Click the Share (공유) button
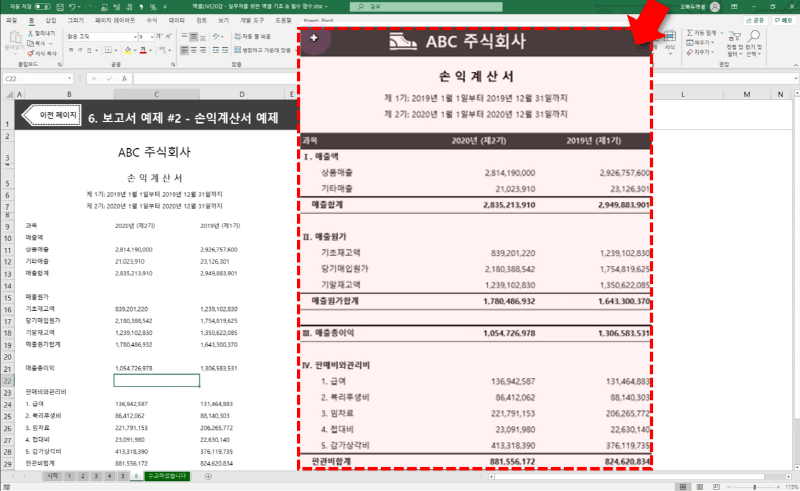The width and height of the screenshot is (800, 491). 755,20
